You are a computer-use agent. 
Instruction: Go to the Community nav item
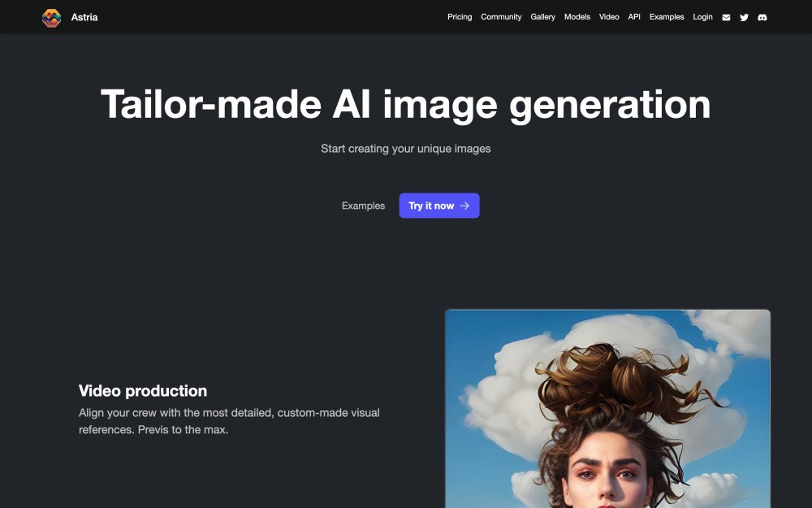pyautogui.click(x=501, y=17)
